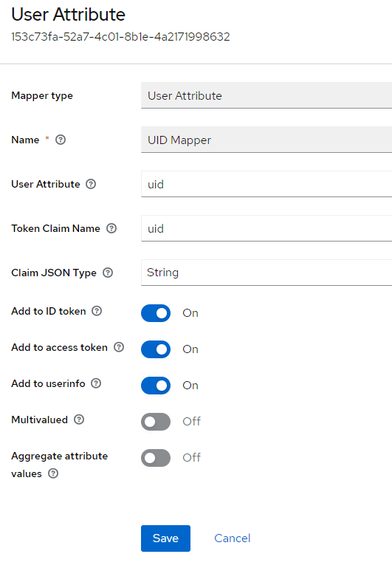Open help icon for Add to userinfo
The height and width of the screenshot is (568, 392).
(96, 383)
